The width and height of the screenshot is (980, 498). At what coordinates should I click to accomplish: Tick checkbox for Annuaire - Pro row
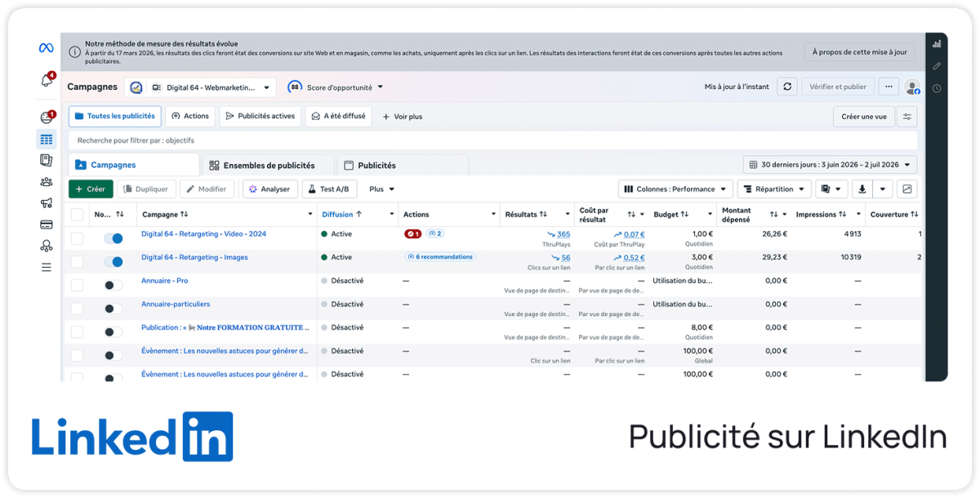[x=77, y=286]
